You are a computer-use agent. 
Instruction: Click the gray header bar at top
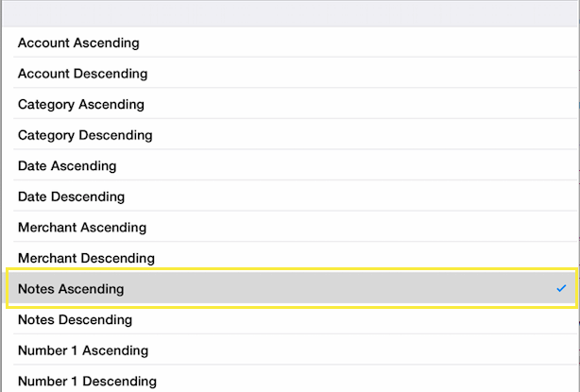point(290,13)
